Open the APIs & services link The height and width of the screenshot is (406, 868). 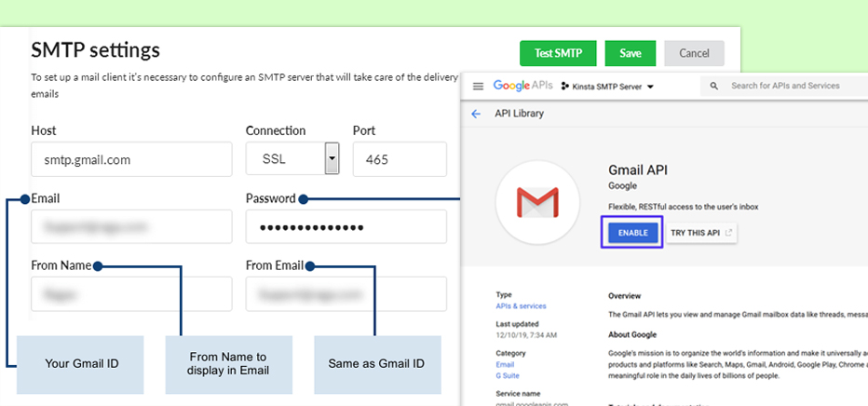point(521,305)
